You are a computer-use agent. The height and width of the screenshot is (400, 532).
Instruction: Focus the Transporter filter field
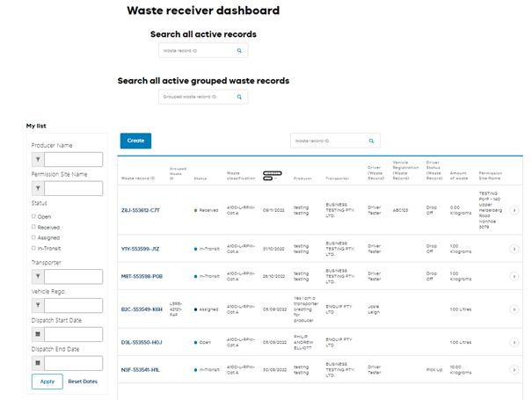pyautogui.click(x=73, y=277)
